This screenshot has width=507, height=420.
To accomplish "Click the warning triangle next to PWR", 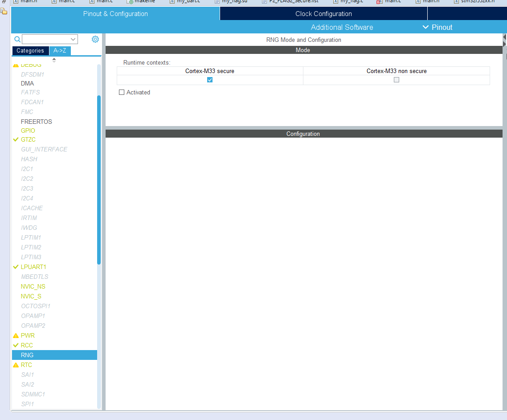I will tap(16, 335).
